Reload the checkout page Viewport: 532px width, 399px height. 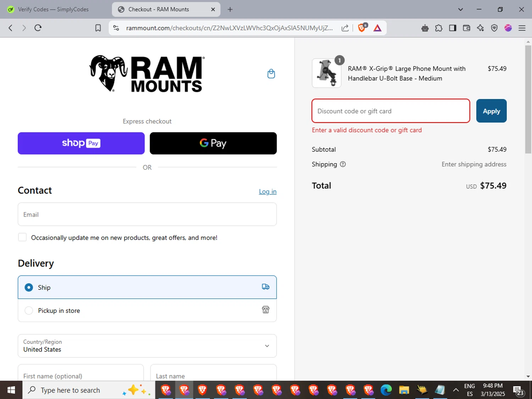[38, 28]
